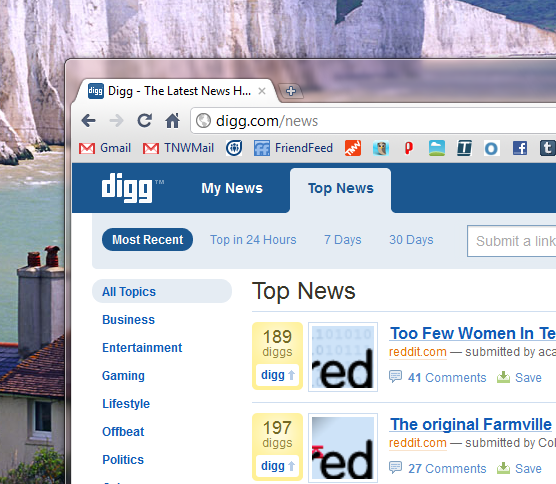This screenshot has height=484, width=556.
Task: Open the FriendFeed bookmark
Action: [x=293, y=148]
